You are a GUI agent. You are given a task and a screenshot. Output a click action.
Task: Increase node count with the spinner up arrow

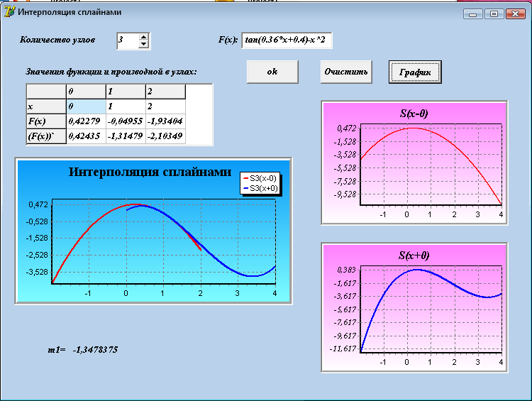pyautogui.click(x=143, y=37)
